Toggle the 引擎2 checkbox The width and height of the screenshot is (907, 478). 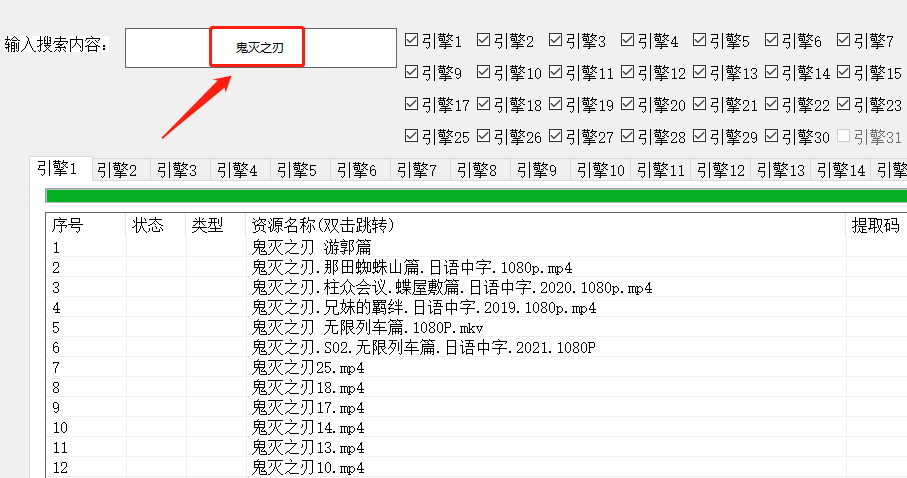[483, 40]
